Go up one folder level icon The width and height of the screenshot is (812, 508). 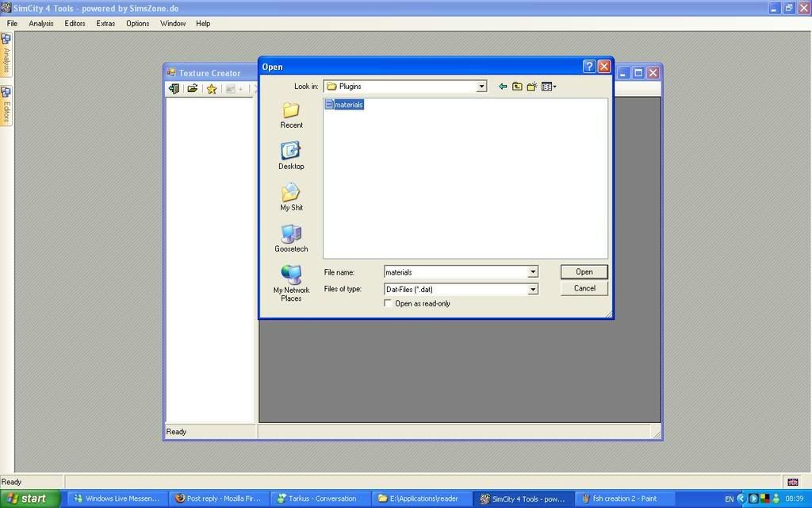(517, 87)
